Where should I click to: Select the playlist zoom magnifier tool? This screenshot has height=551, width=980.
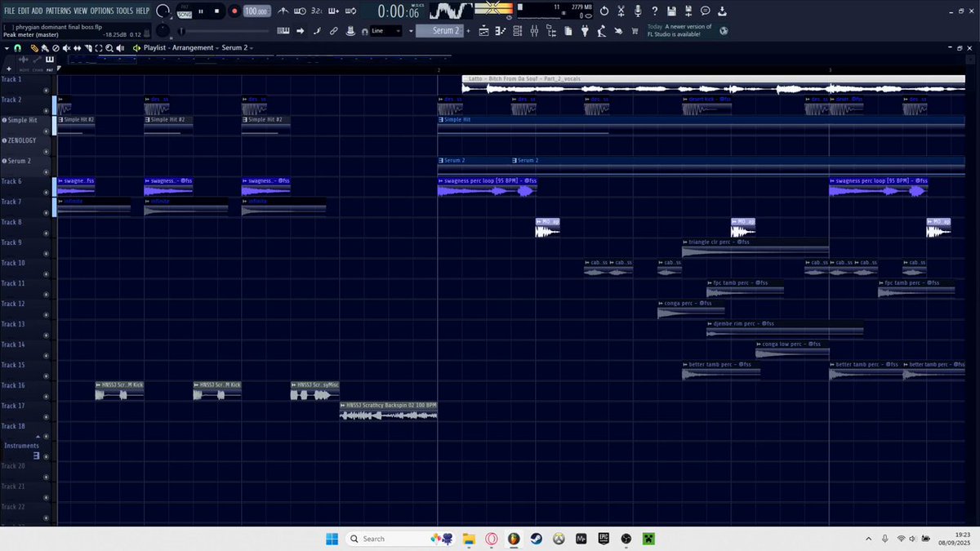pos(108,48)
